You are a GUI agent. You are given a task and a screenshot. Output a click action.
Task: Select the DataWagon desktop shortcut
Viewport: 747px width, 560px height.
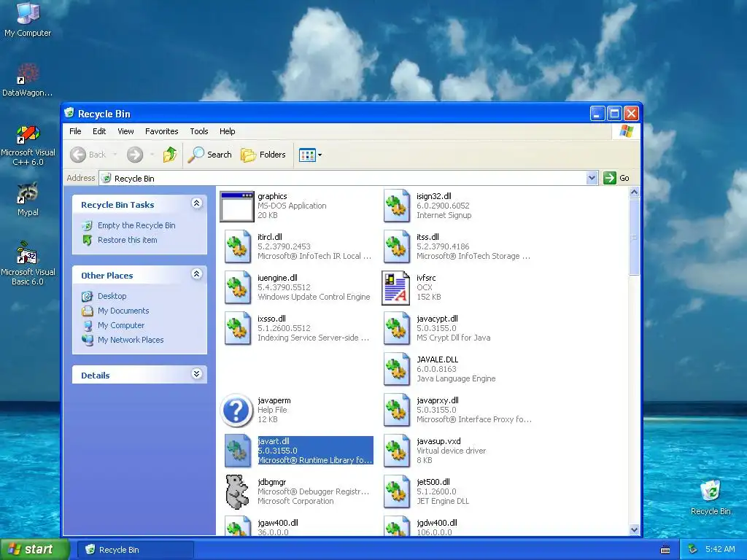pos(28,79)
